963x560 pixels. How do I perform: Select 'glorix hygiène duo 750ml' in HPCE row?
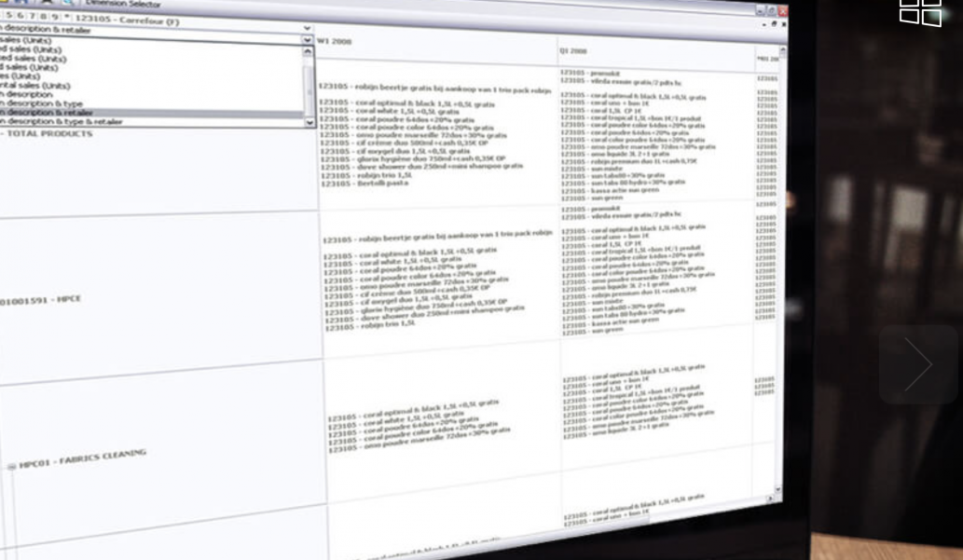coord(417,306)
